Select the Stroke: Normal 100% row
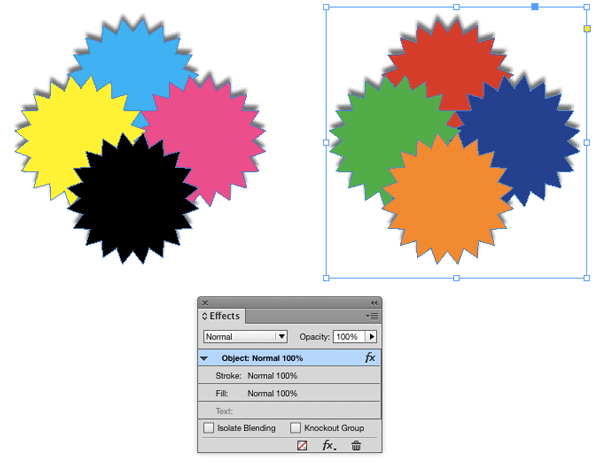The width and height of the screenshot is (600, 473). [x=289, y=376]
